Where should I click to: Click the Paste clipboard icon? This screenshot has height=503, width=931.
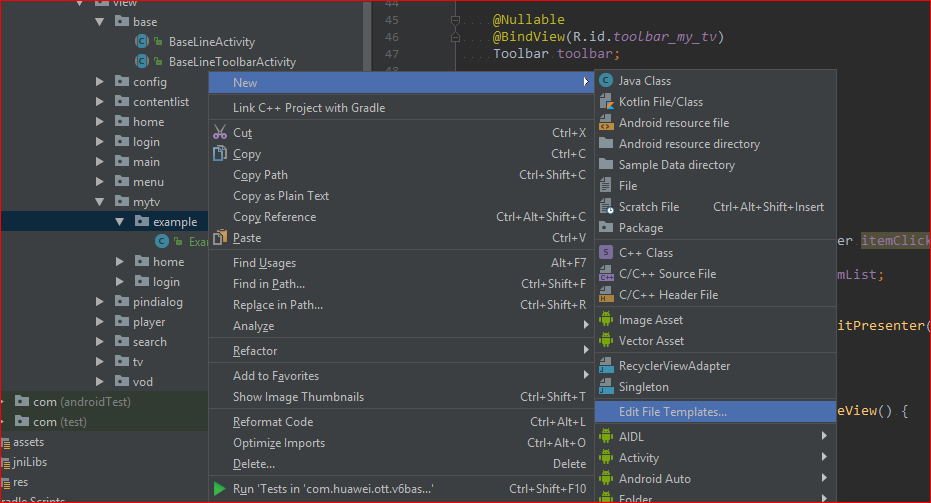pos(220,238)
